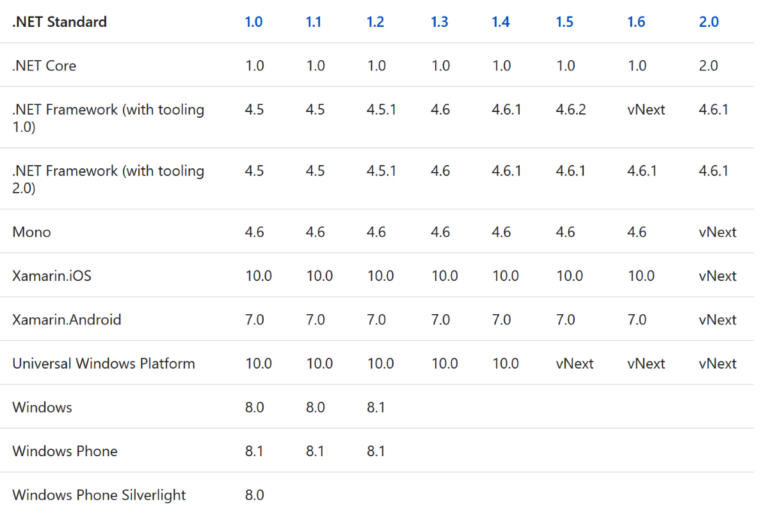Click the 1.2 version header link

375,22
